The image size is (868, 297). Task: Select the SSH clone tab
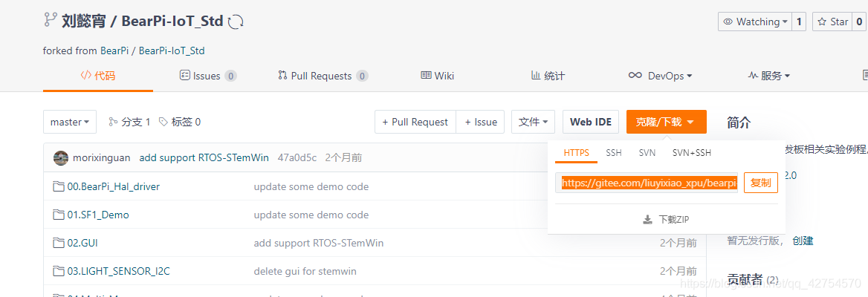click(x=613, y=153)
